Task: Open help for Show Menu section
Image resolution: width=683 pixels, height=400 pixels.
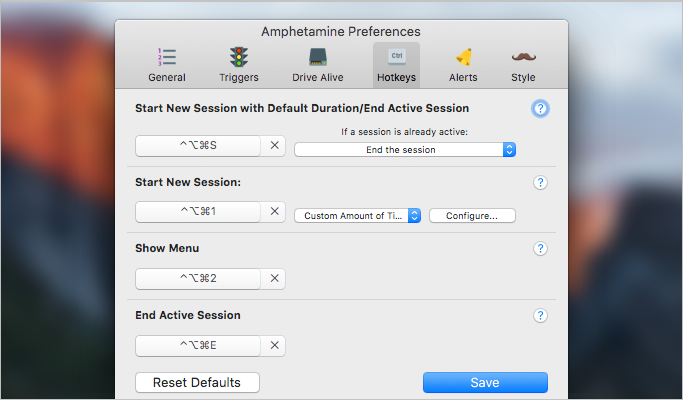Action: pos(540,248)
